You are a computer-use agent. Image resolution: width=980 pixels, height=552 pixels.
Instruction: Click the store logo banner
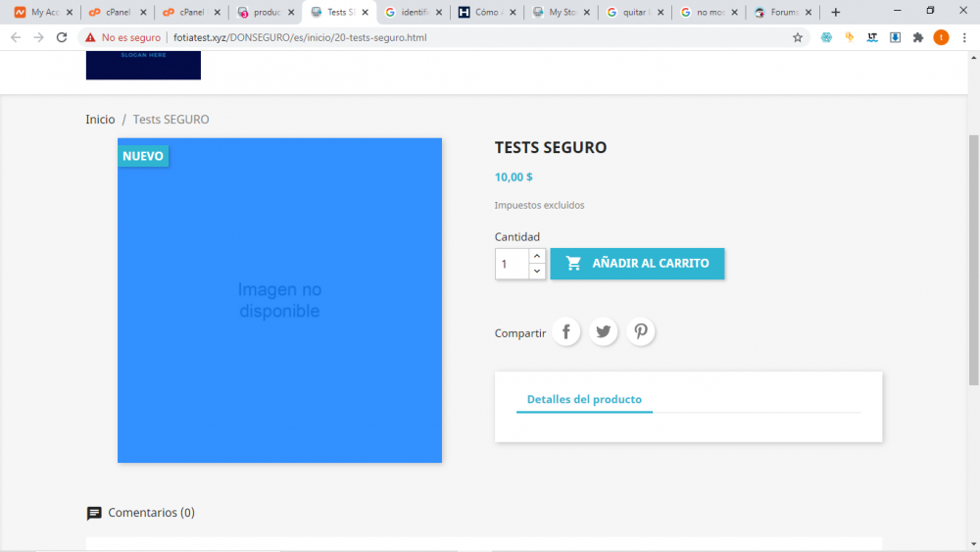click(x=143, y=65)
